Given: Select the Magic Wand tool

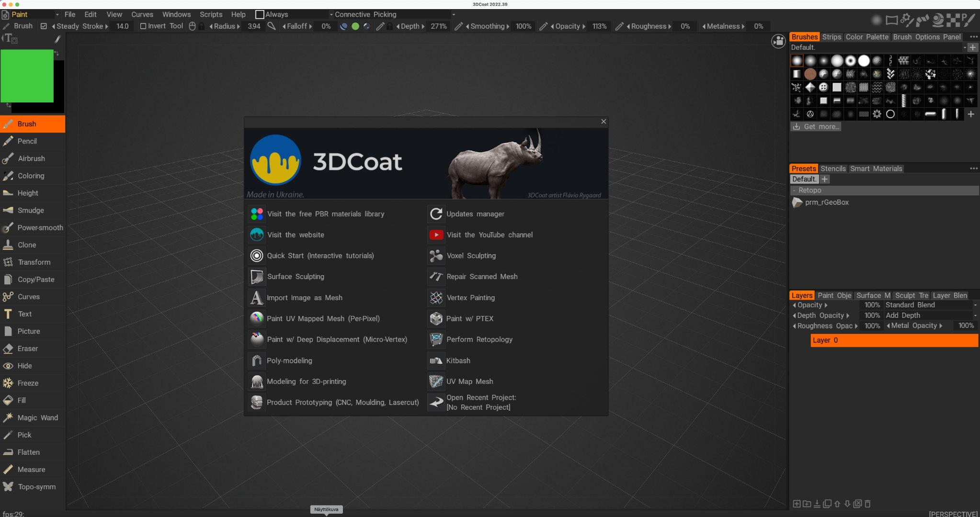Looking at the screenshot, I should point(37,417).
